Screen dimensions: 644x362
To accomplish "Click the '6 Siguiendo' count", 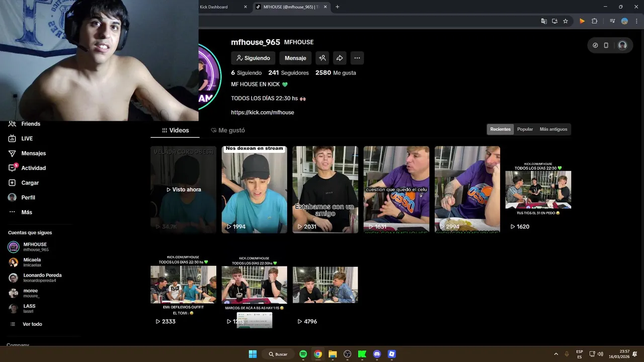I will click(x=246, y=73).
